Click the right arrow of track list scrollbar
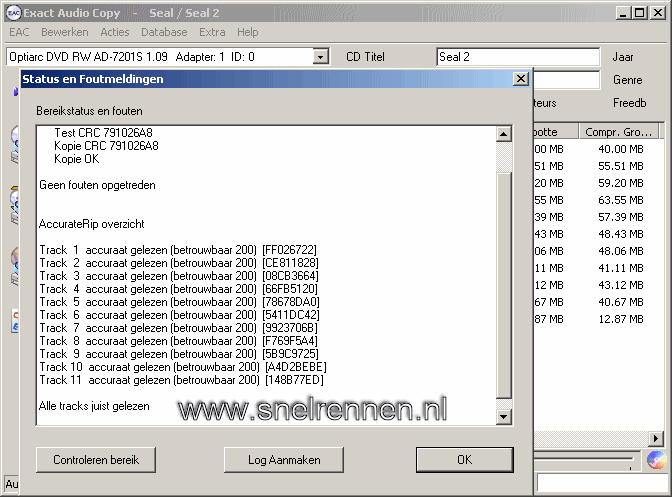The image size is (672, 497). (x=656, y=438)
